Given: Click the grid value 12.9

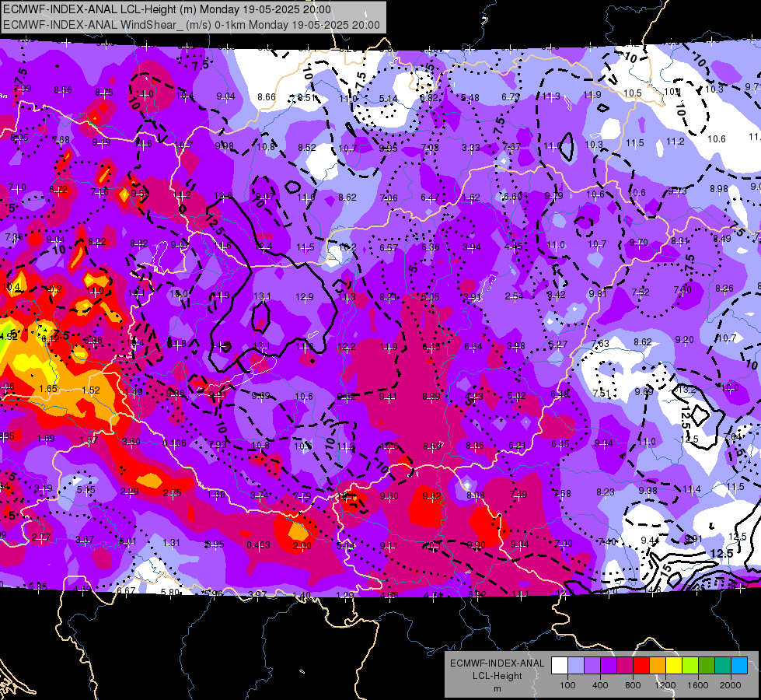Looking at the screenshot, I should click(305, 296).
